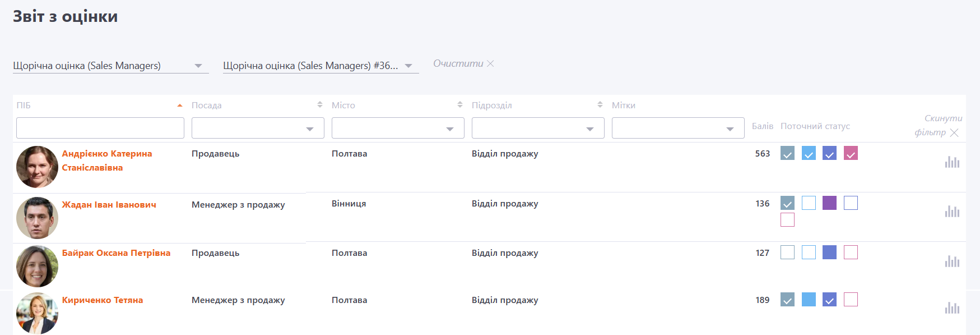The width and height of the screenshot is (980, 335).
Task: Open Байрак Оксана Петрівна profile link
Action: [116, 253]
